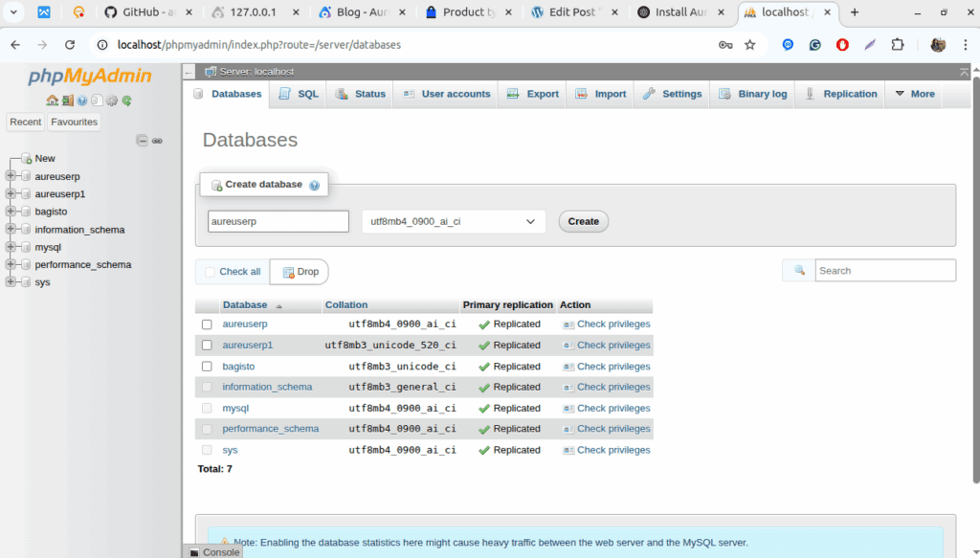980x558 pixels.
Task: Open the Binary log tab
Action: (752, 94)
